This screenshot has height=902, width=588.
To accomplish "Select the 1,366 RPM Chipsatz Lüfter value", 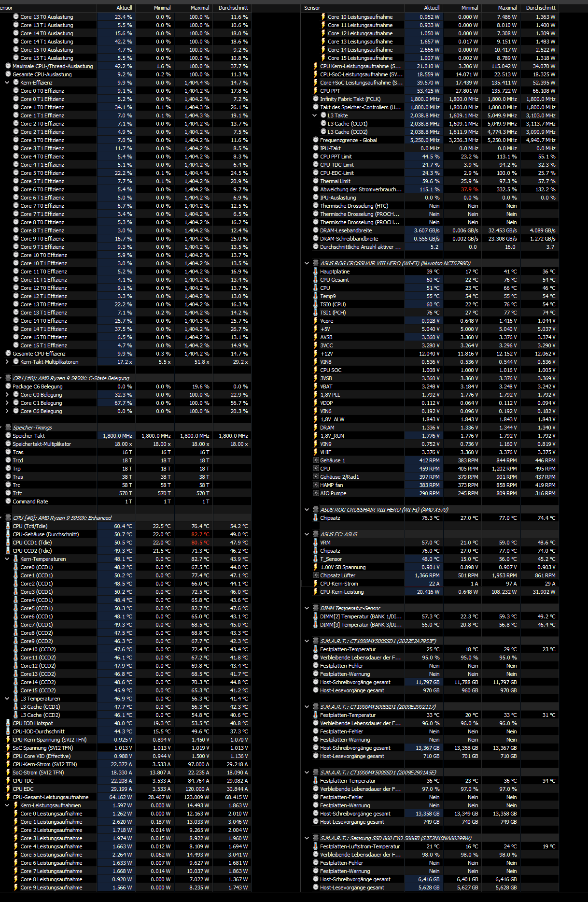I will click(427, 575).
